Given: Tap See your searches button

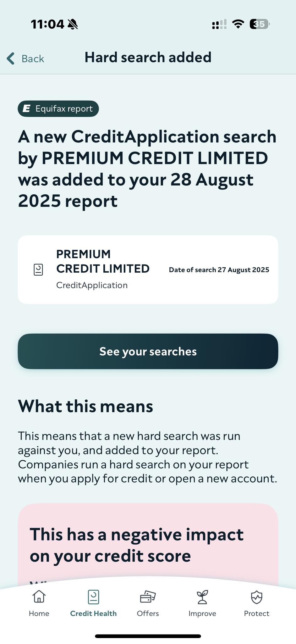Looking at the screenshot, I should click(148, 351).
